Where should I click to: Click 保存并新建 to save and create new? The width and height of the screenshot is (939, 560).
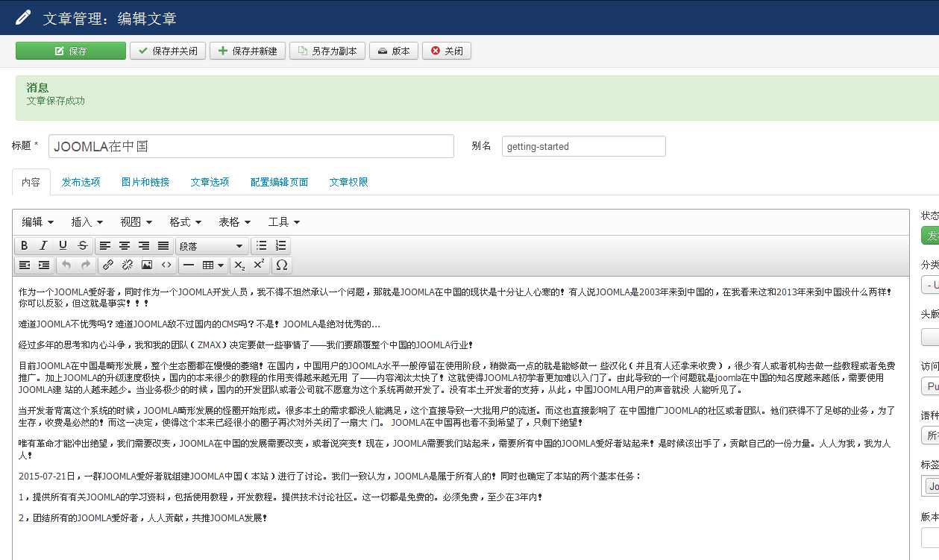pos(248,51)
